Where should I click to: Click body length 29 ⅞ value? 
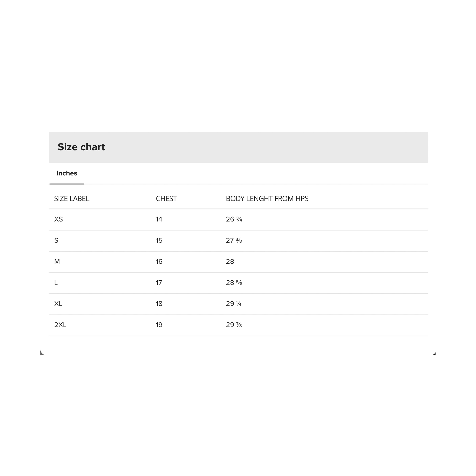[234, 325]
